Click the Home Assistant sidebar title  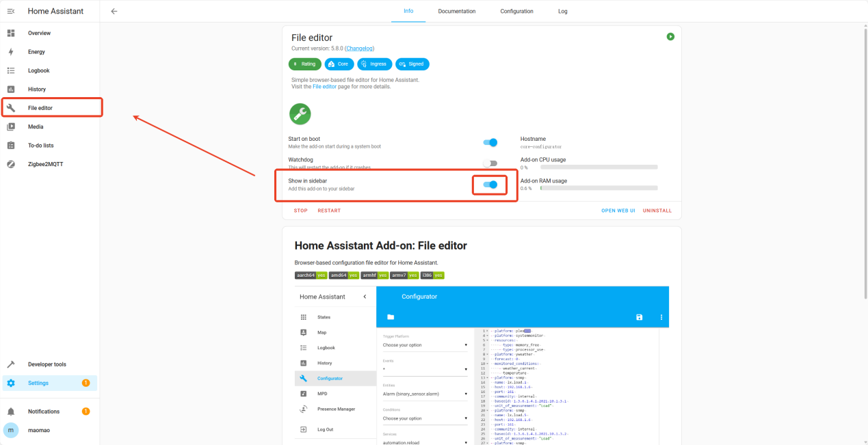[x=55, y=11]
